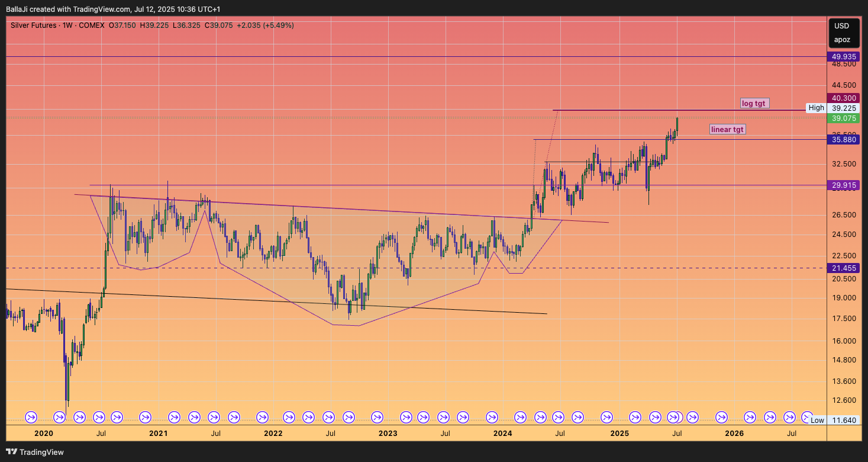Click the 16.000 price axis tick

click(844, 341)
